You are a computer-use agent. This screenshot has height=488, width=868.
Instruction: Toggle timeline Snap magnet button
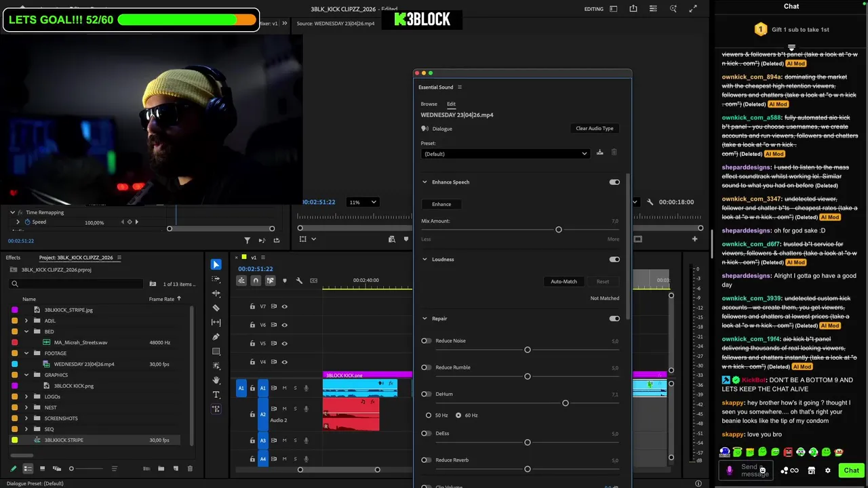point(256,281)
